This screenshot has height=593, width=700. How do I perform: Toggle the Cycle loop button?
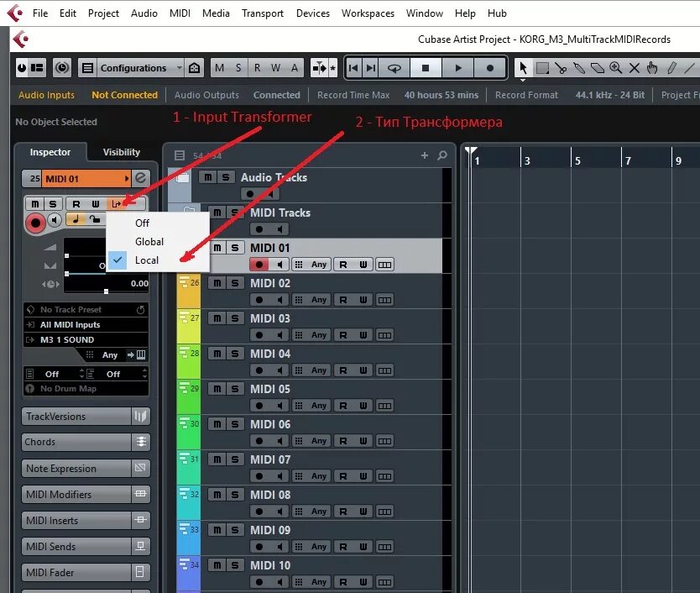[394, 68]
